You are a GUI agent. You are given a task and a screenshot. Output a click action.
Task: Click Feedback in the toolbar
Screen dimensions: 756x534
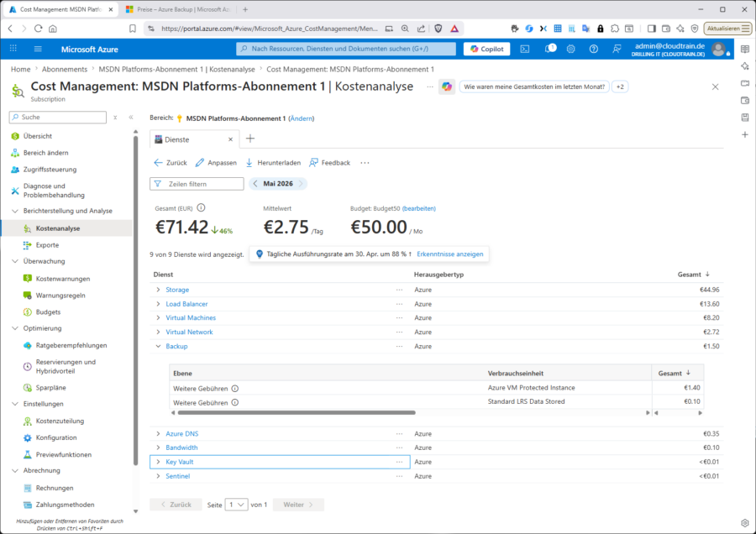pos(330,163)
